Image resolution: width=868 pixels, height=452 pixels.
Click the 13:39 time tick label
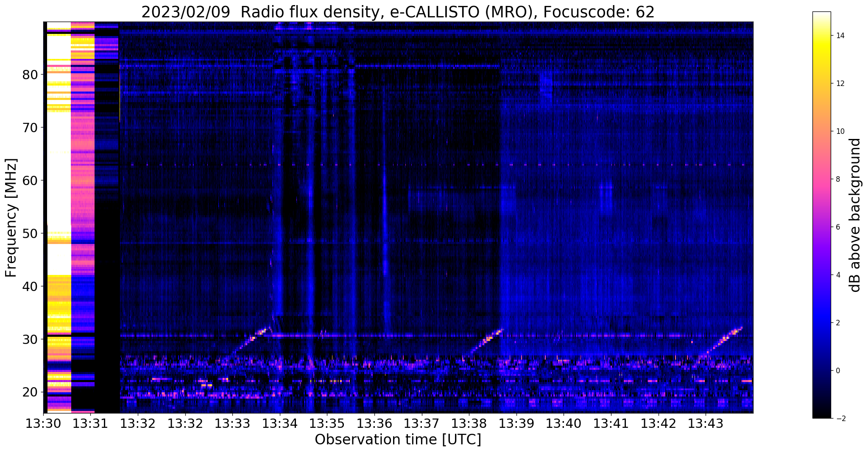click(516, 423)
